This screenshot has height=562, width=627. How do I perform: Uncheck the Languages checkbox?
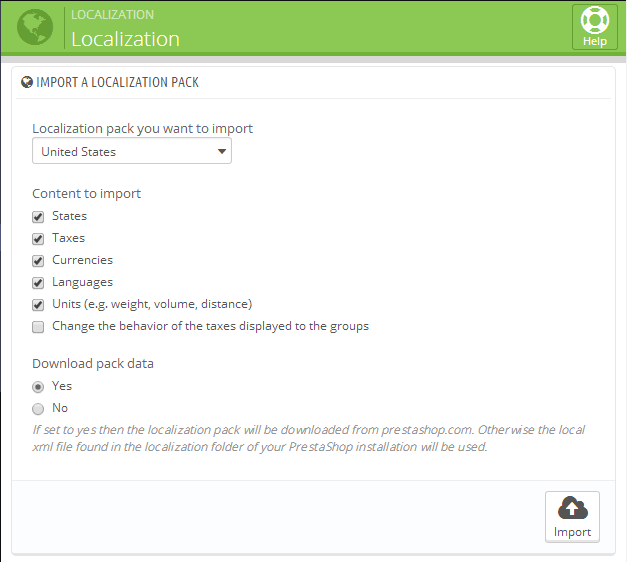(38, 283)
